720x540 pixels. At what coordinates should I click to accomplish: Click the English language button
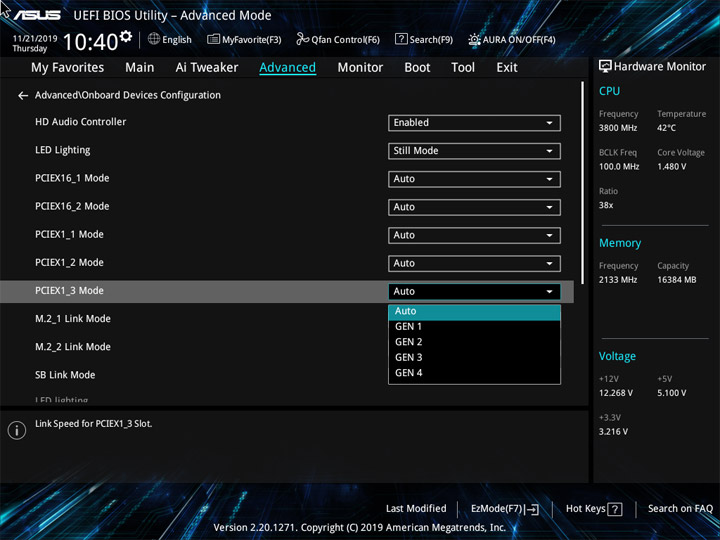click(x=177, y=40)
